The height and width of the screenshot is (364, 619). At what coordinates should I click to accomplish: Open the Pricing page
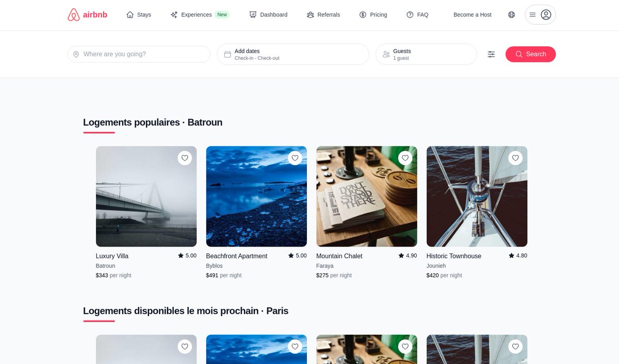click(373, 15)
